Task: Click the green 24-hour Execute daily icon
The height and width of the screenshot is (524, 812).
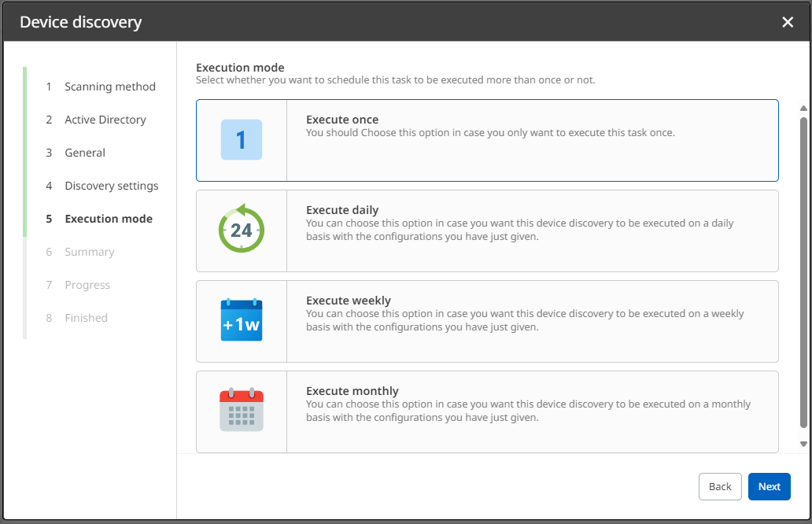Action: [x=241, y=231]
